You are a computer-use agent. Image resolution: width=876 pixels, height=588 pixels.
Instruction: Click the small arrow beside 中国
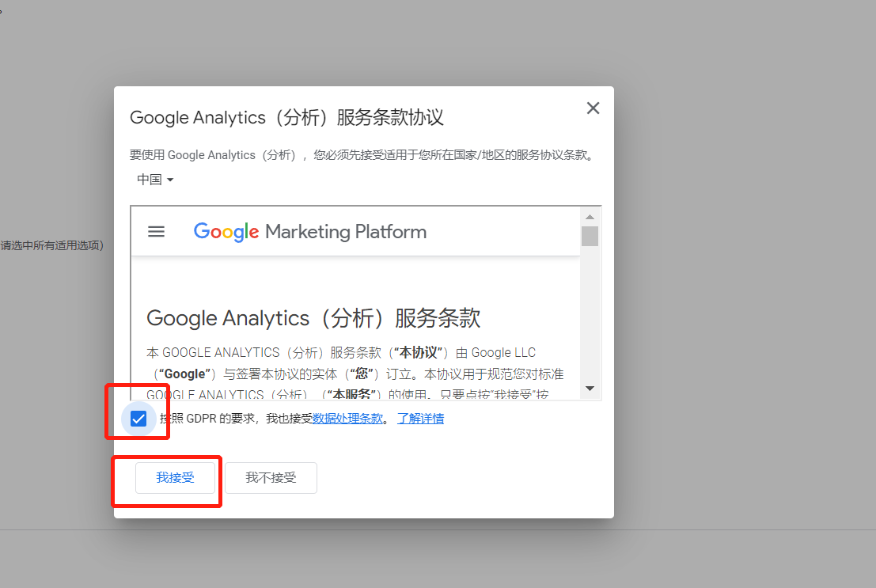coord(170,180)
